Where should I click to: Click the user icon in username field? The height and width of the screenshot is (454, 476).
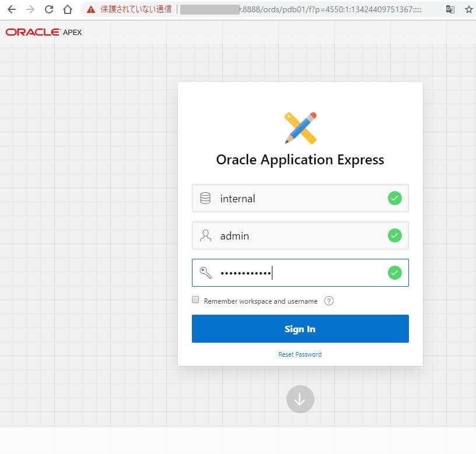[205, 235]
